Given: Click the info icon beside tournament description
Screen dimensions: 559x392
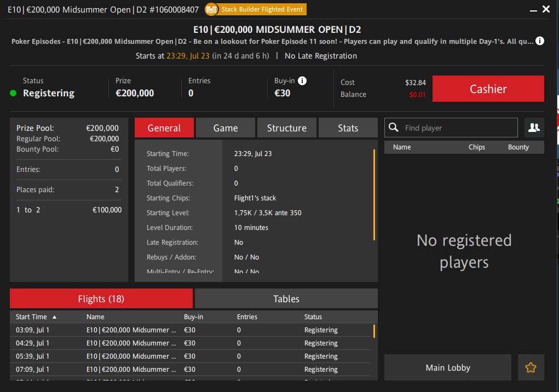Looking at the screenshot, I should [x=539, y=41].
